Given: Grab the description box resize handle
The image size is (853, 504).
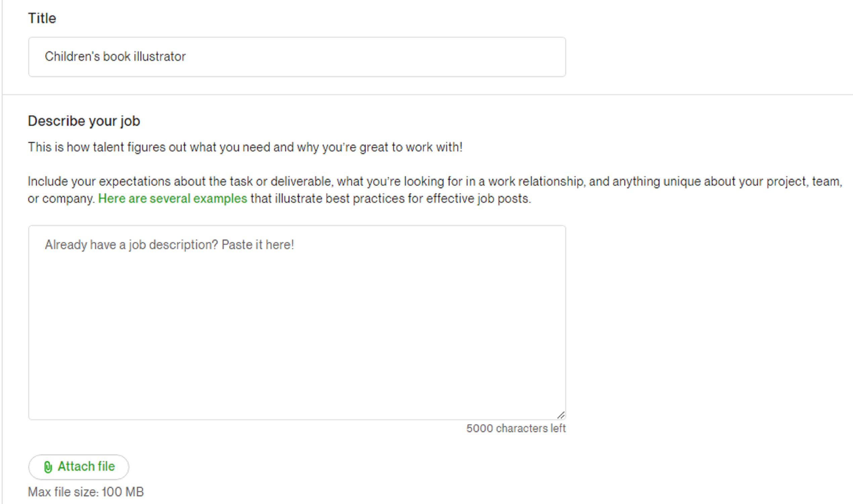Looking at the screenshot, I should pyautogui.click(x=561, y=415).
